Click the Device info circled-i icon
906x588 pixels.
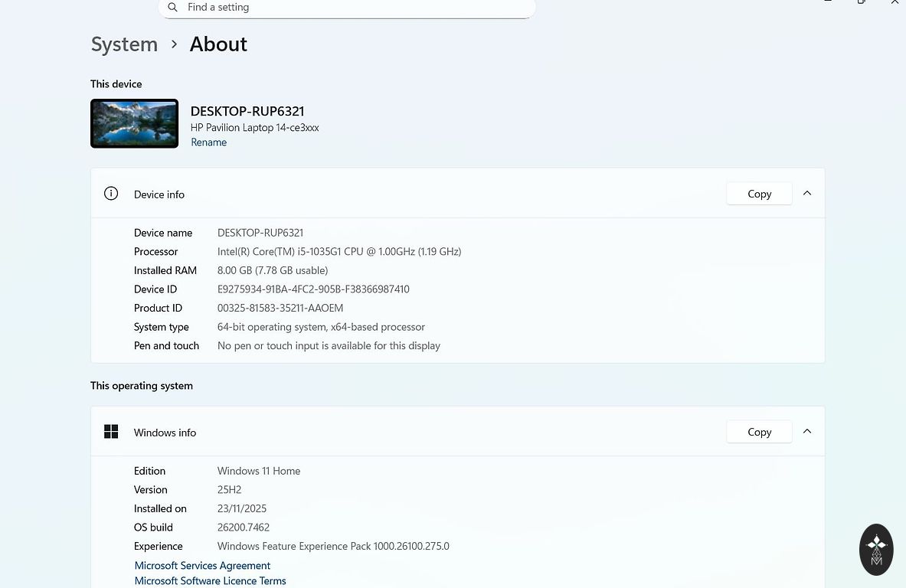(x=111, y=194)
